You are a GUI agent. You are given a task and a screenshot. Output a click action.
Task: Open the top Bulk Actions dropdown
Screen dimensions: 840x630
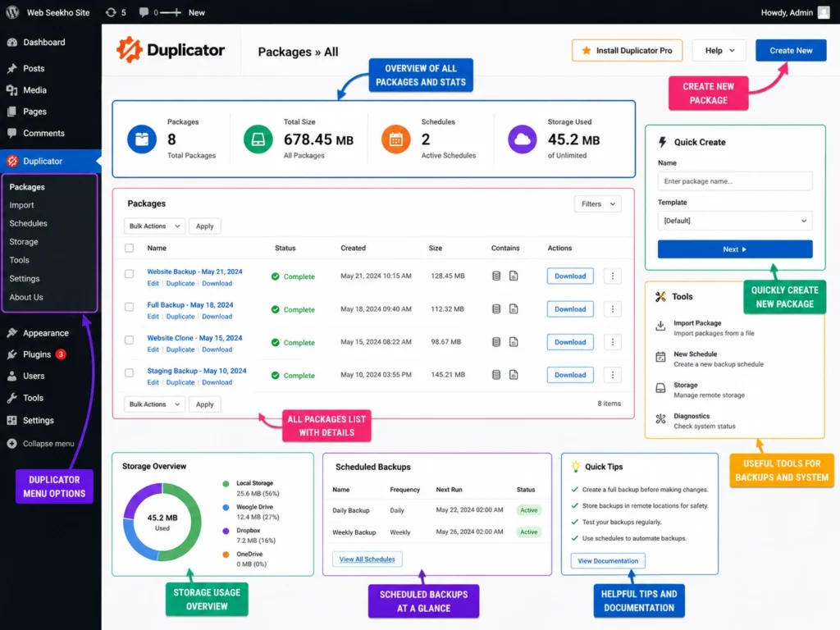coord(154,226)
